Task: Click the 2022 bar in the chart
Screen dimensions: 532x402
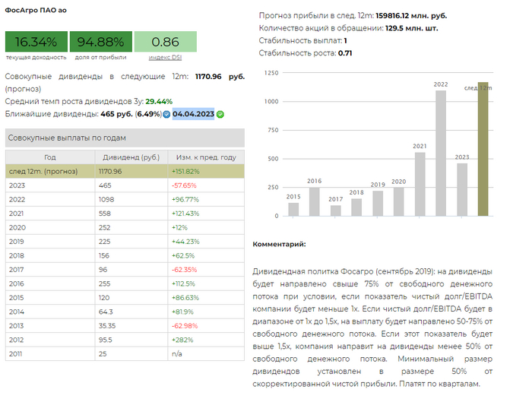Action: click(441, 153)
